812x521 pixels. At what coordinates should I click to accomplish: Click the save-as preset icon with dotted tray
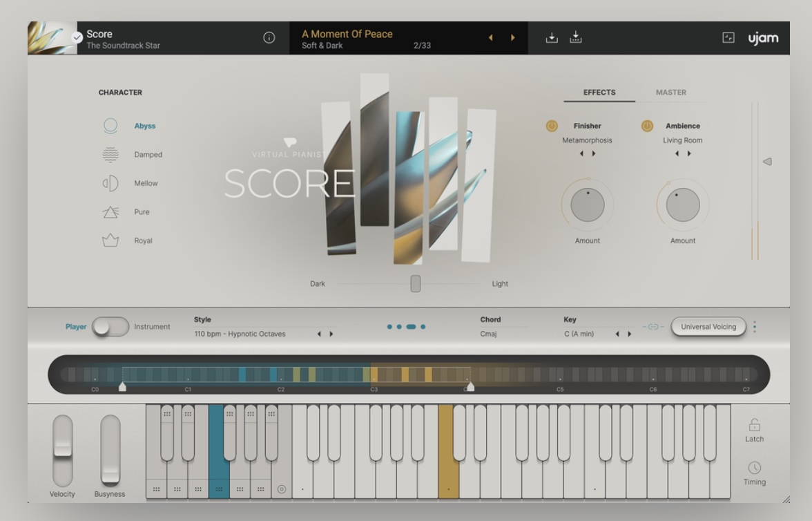575,37
